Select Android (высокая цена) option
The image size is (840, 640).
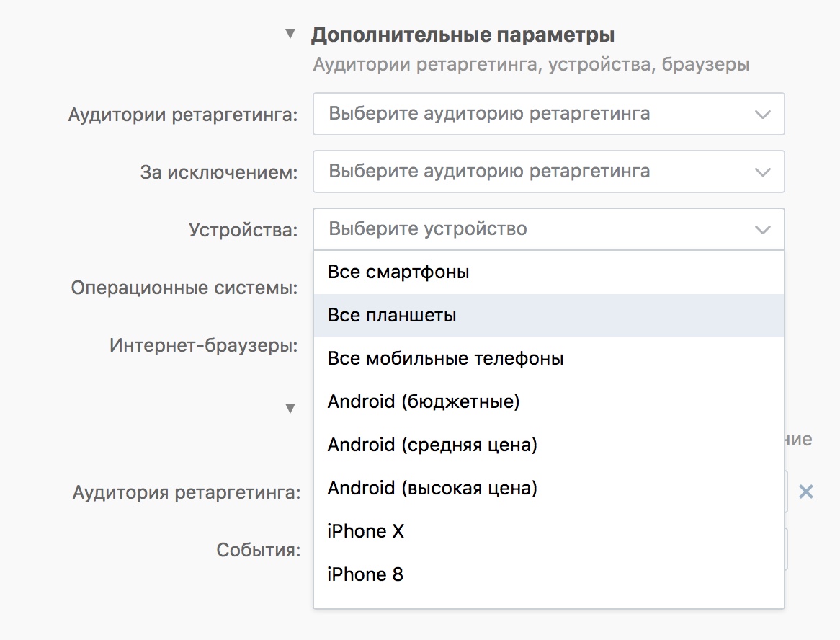(432, 489)
